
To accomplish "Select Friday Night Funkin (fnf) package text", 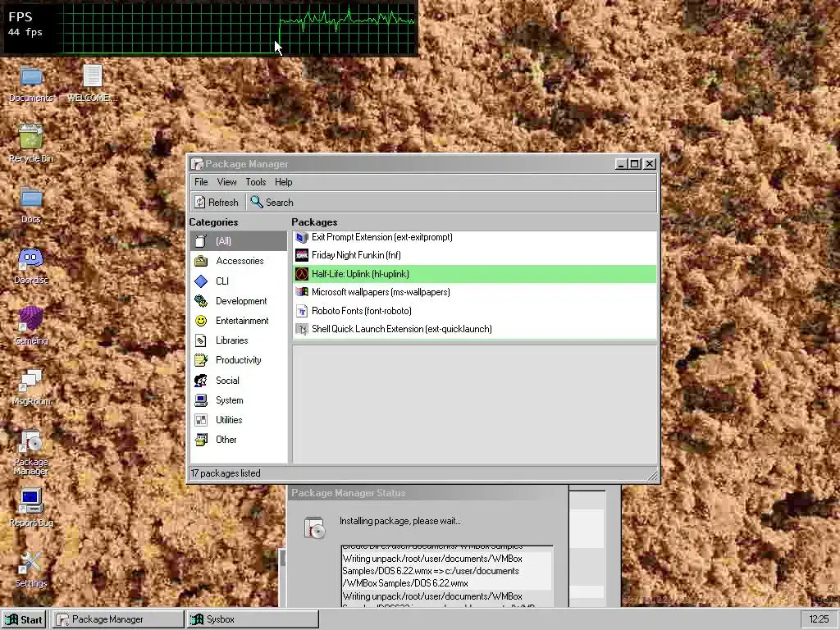I will [356, 255].
